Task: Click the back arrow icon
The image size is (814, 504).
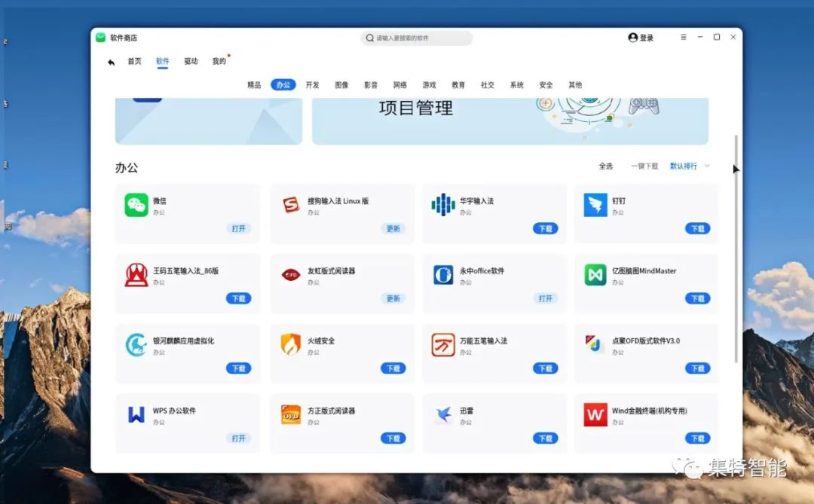Action: [111, 63]
